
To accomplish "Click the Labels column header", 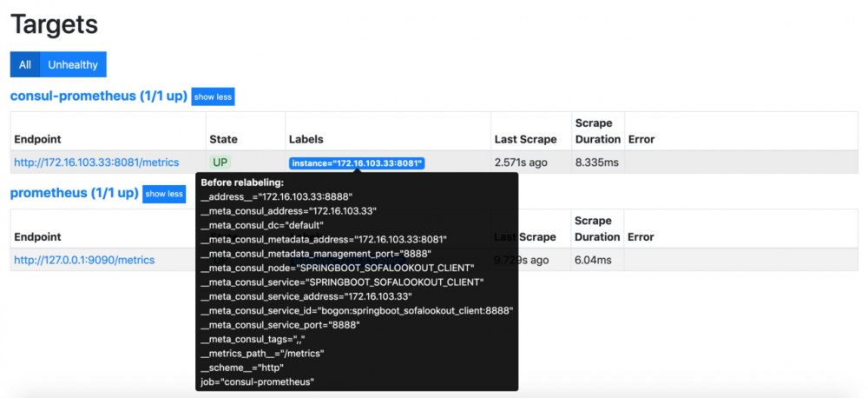I will point(306,139).
